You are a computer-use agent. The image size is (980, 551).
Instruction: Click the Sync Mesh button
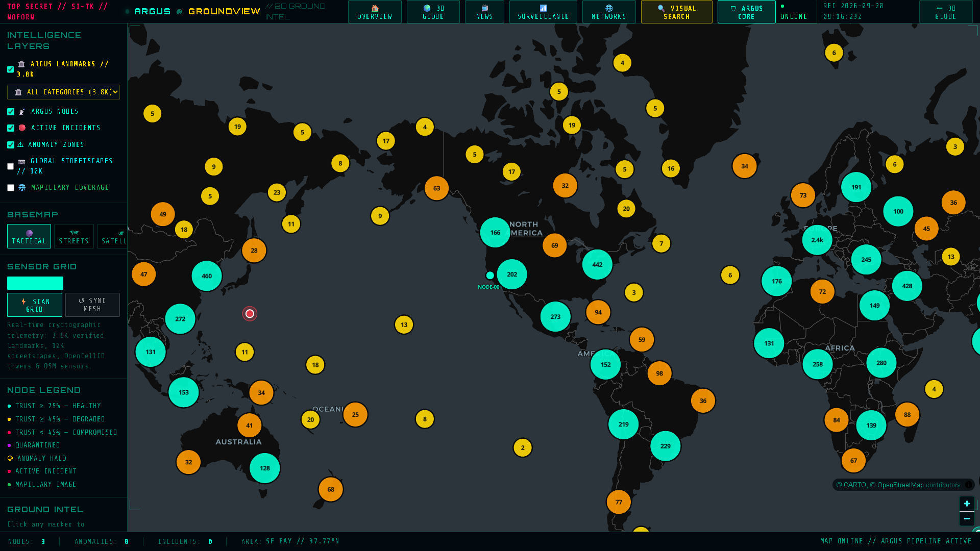pos(92,305)
